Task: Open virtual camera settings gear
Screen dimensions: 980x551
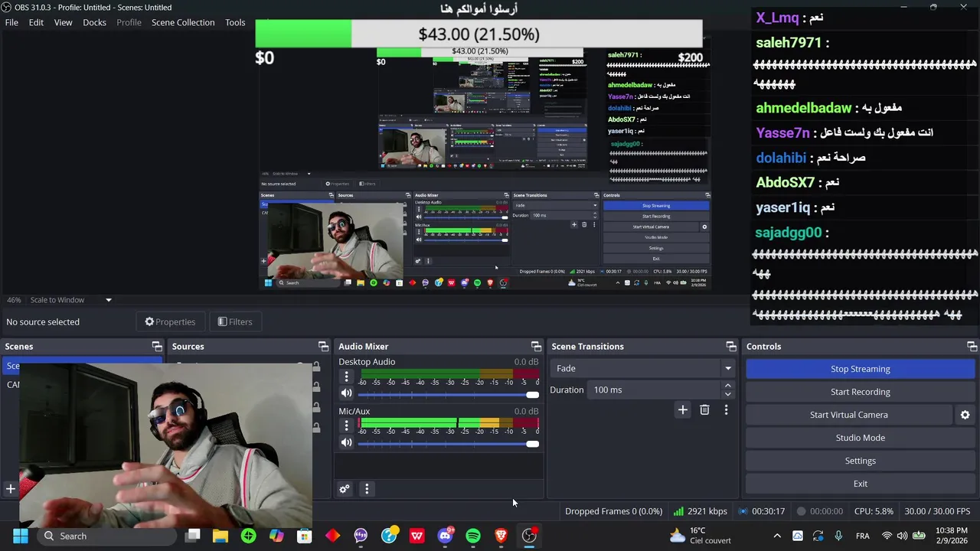Action: tap(965, 415)
